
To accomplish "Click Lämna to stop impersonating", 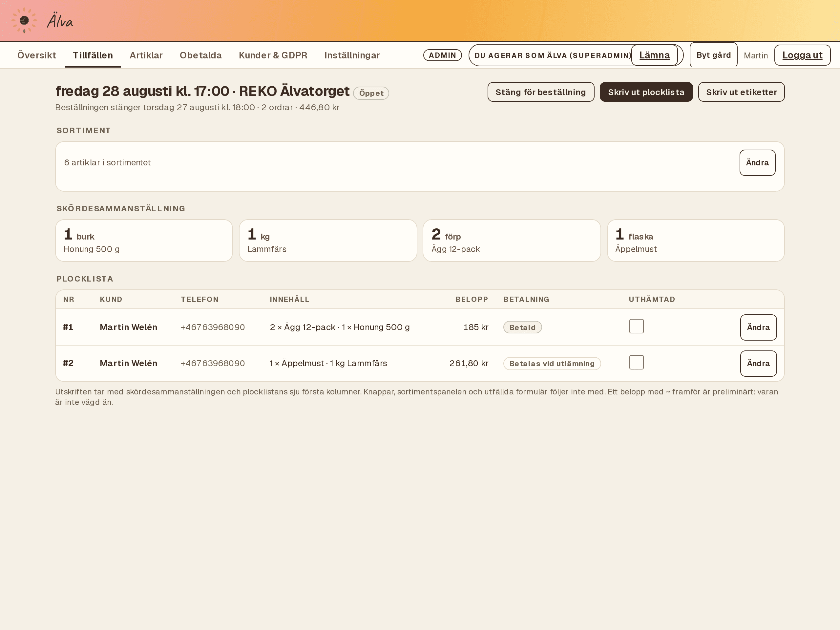I will click(x=654, y=55).
